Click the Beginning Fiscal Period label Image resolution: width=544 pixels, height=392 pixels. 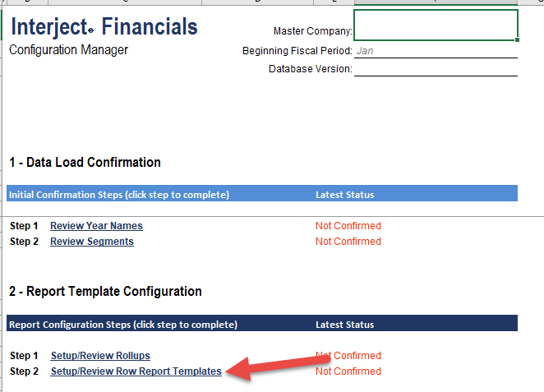click(297, 51)
